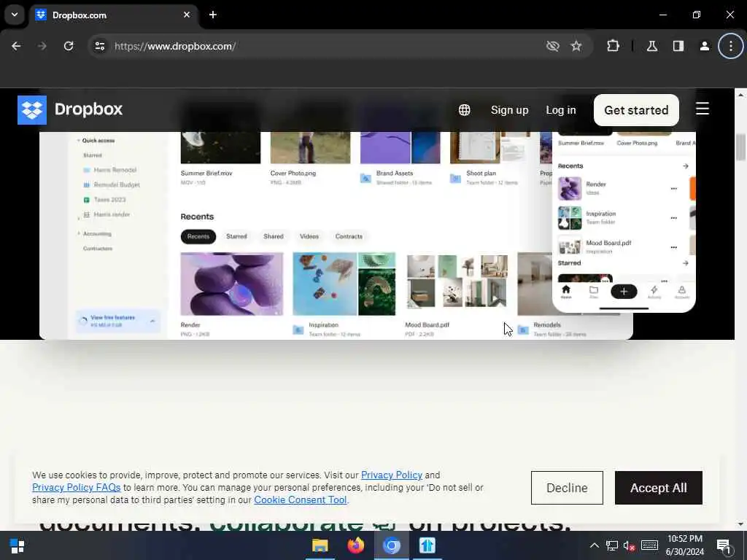747x560 pixels.
Task: Select Contractors in sidebar
Action: tap(98, 249)
